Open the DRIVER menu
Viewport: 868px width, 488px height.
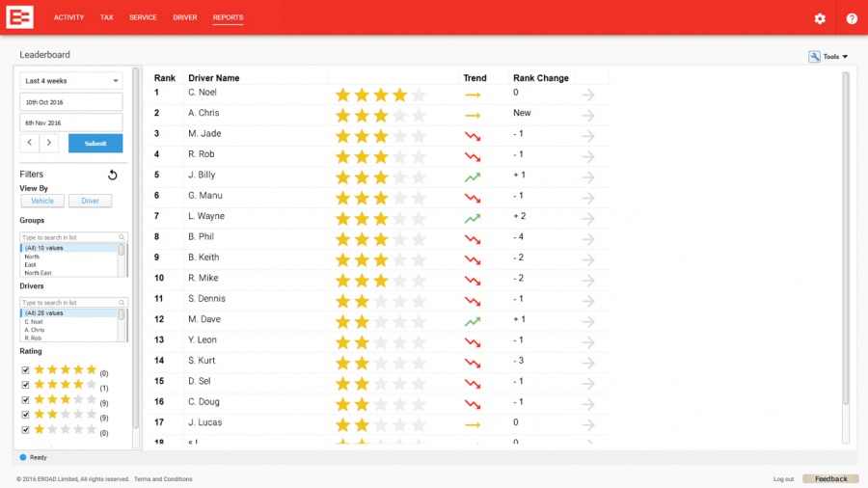(x=185, y=17)
